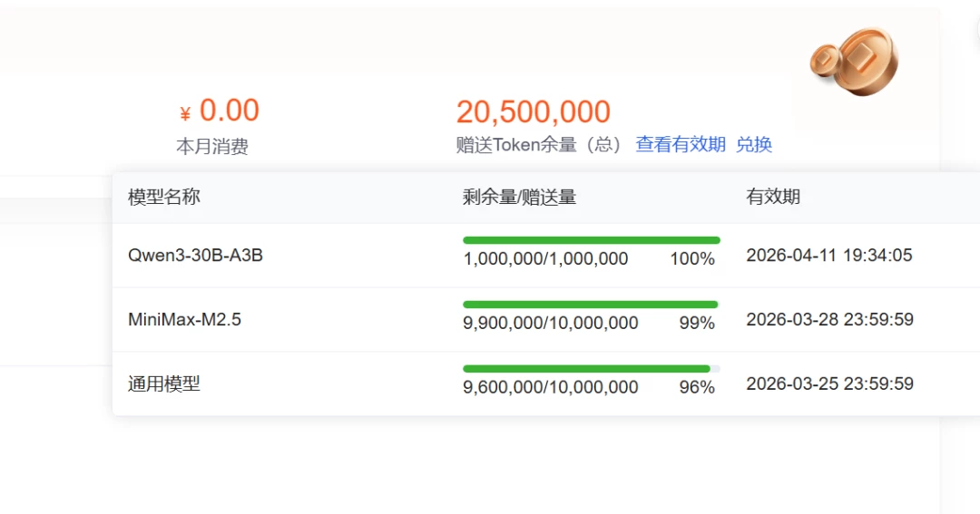The image size is (980, 514).
Task: Click the 赠送Token余量（总）label
Action: point(539,145)
